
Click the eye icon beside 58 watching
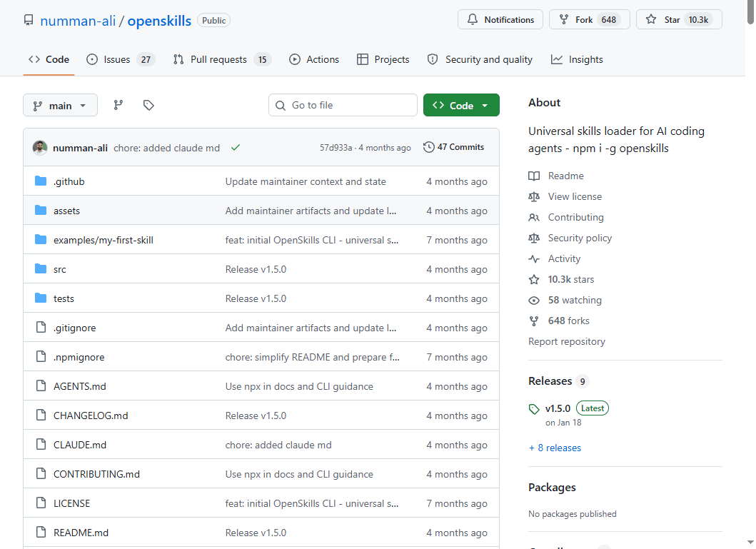534,301
